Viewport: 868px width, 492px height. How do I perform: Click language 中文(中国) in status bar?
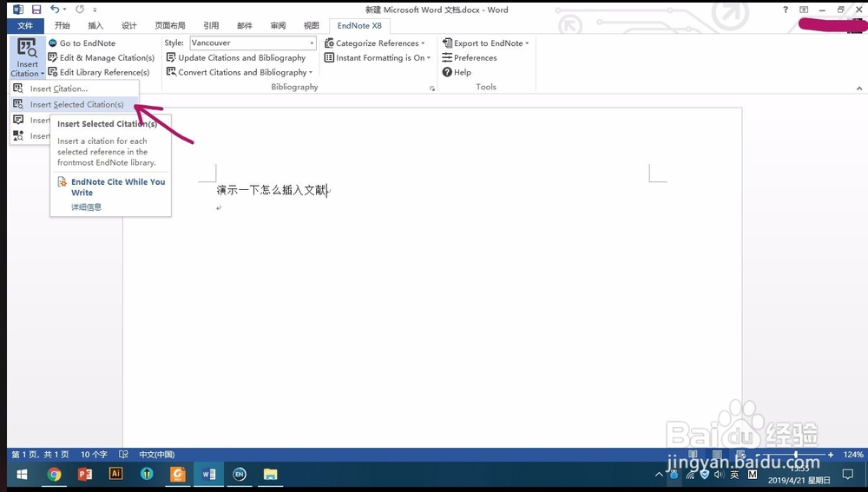[x=156, y=455]
